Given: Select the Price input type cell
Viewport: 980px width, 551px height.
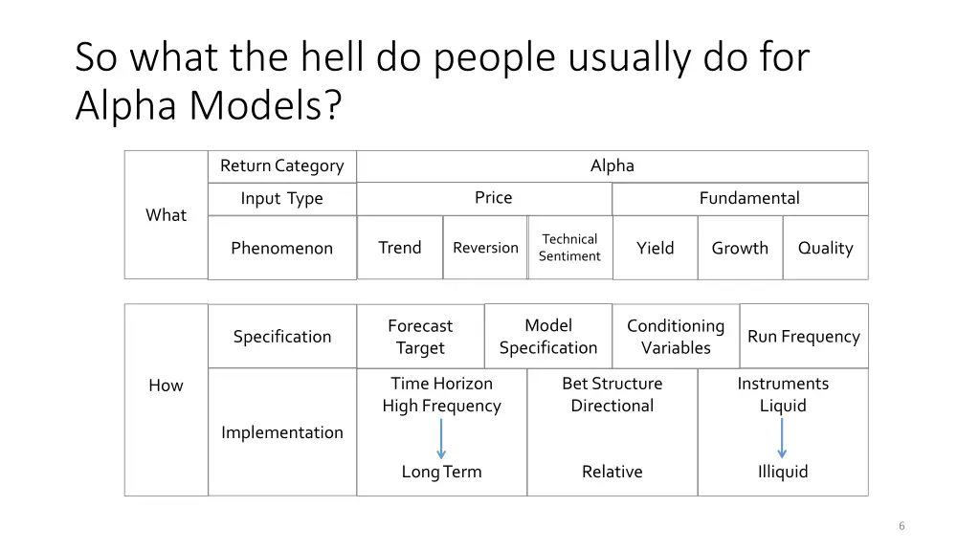Looking at the screenshot, I should (x=484, y=199).
